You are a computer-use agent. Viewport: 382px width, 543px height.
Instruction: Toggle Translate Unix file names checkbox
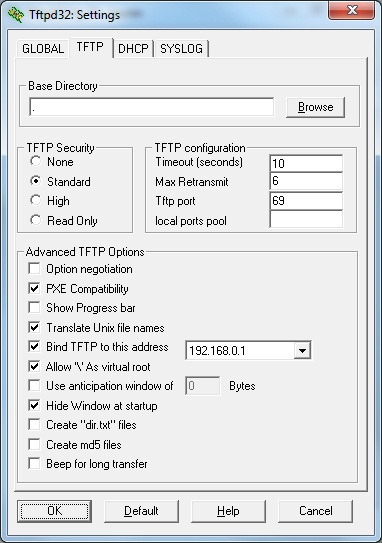pyautogui.click(x=34, y=327)
